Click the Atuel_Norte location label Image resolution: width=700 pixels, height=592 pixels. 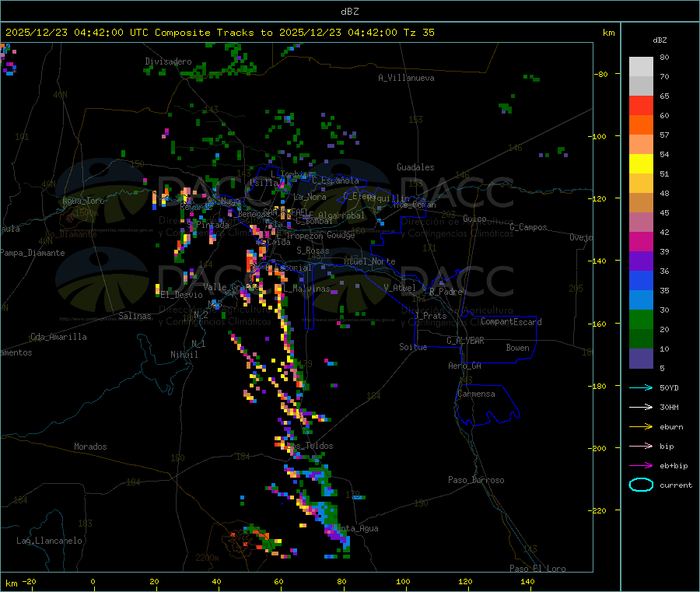click(x=369, y=261)
